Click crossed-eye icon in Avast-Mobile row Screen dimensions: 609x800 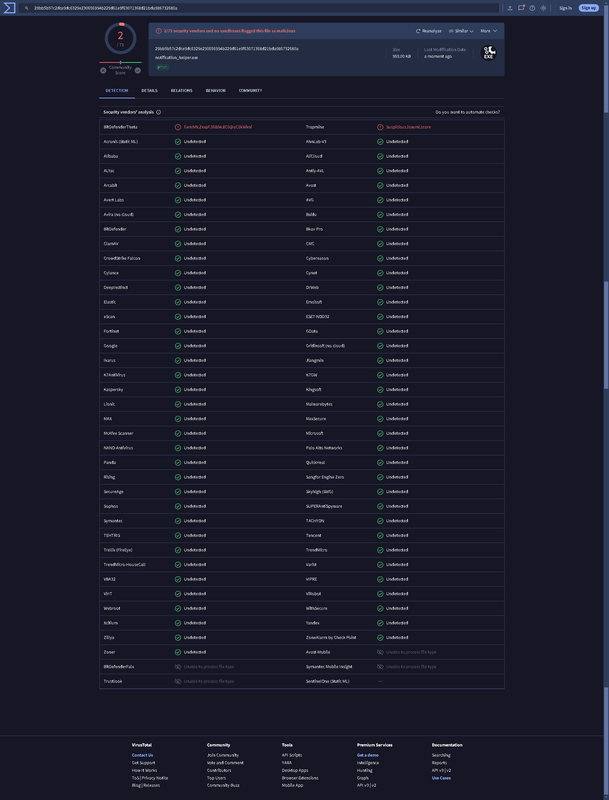380,653
